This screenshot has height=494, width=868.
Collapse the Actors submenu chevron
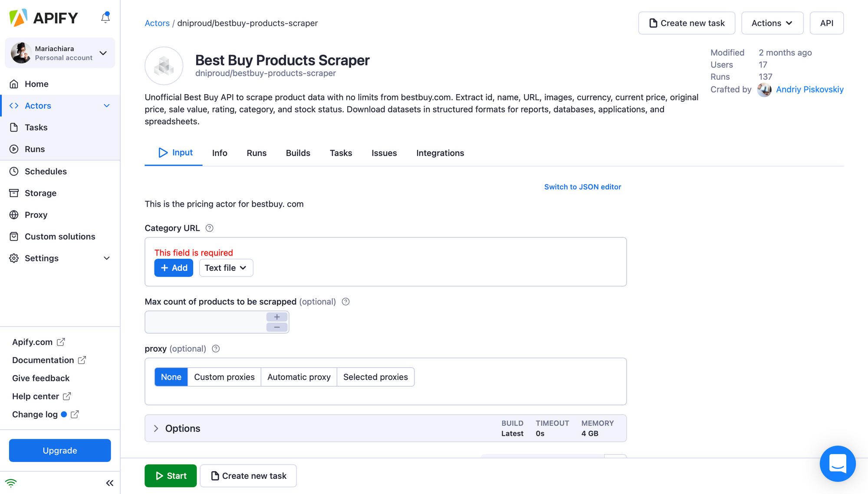click(107, 105)
